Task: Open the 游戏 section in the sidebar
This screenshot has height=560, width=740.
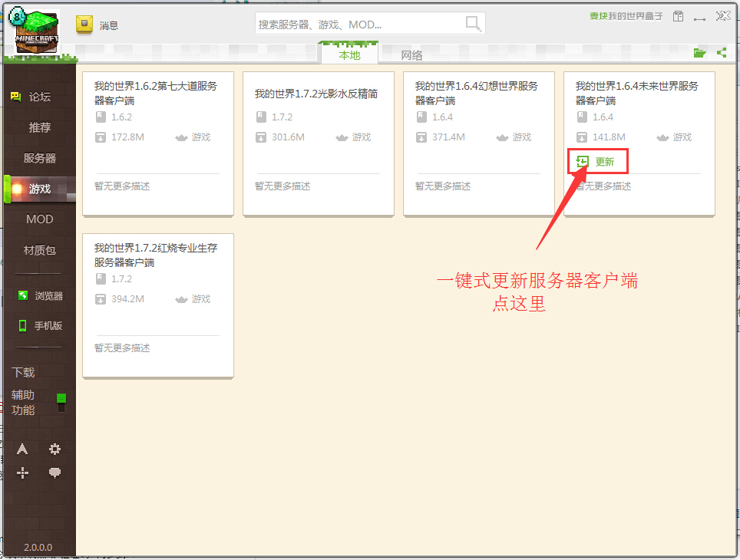Action: (x=39, y=188)
